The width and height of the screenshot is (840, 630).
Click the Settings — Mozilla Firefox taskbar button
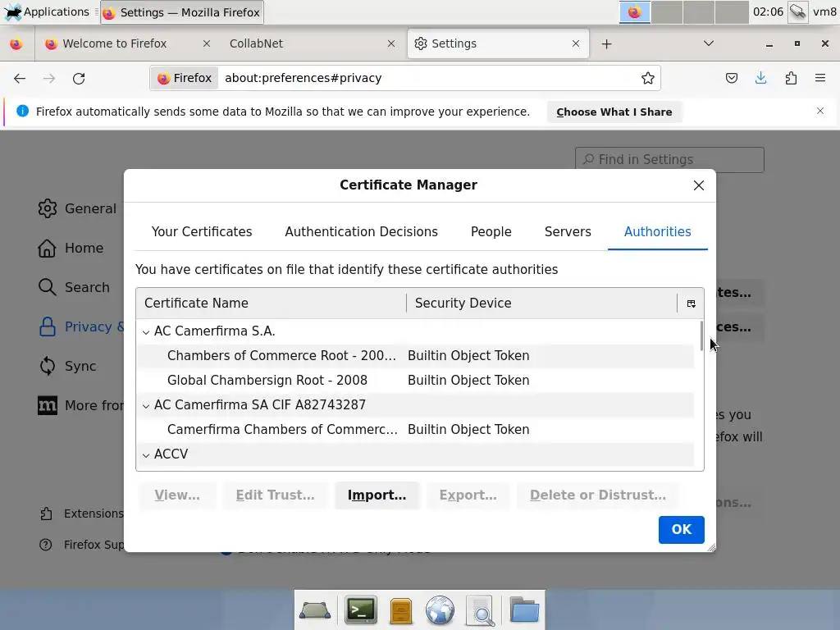pyautogui.click(x=182, y=12)
